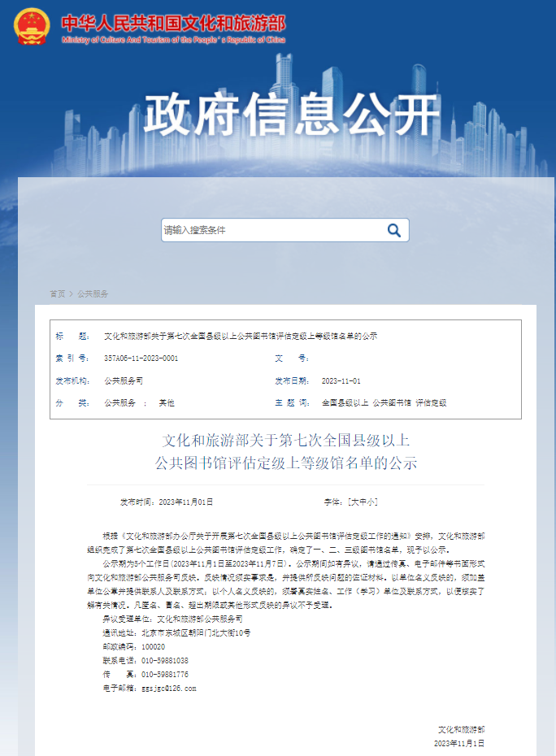
Task: Click the magnifier search icon
Action: point(394,231)
